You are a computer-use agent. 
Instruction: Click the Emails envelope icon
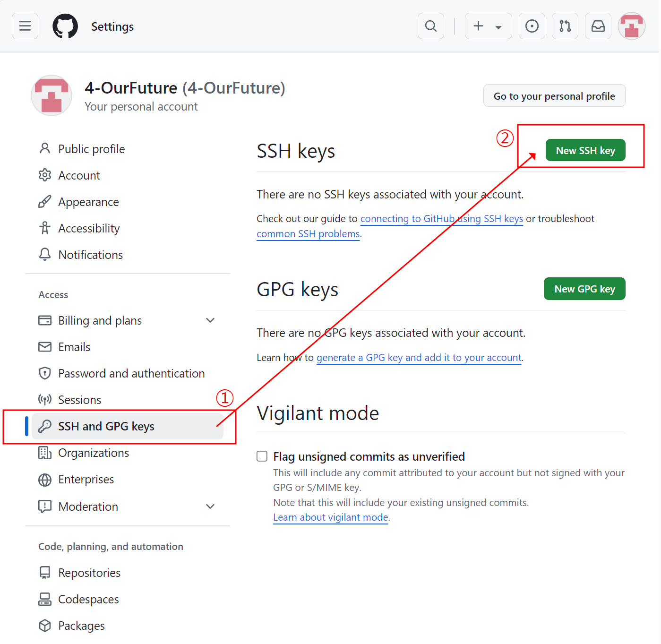tap(45, 347)
